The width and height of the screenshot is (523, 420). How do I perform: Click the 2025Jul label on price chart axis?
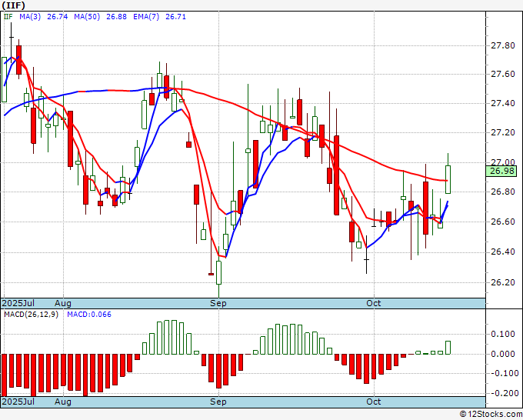click(x=18, y=303)
